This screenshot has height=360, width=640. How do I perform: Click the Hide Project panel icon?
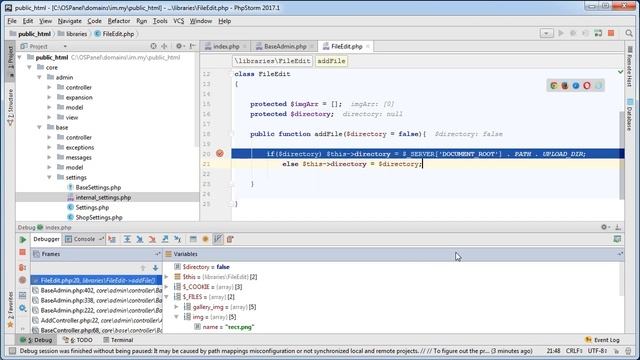pos(193,47)
